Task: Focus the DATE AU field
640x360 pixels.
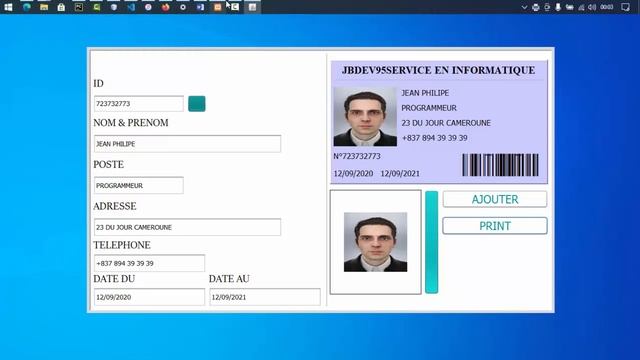Action: coord(265,297)
